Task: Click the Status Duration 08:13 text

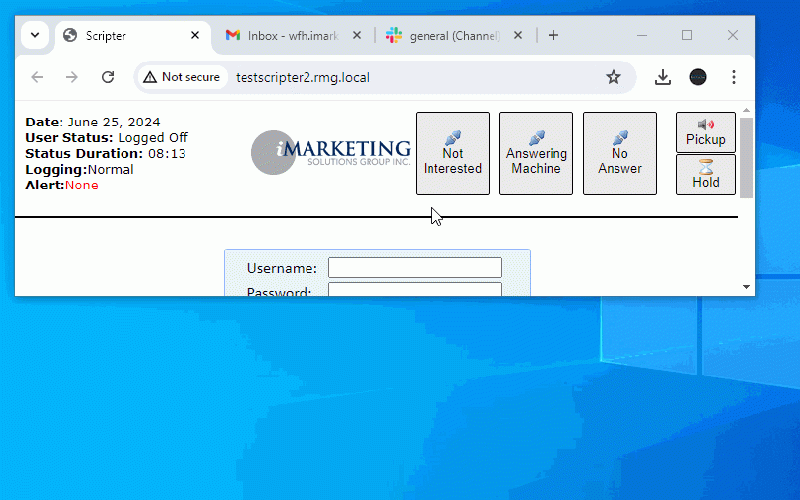Action: pos(105,154)
